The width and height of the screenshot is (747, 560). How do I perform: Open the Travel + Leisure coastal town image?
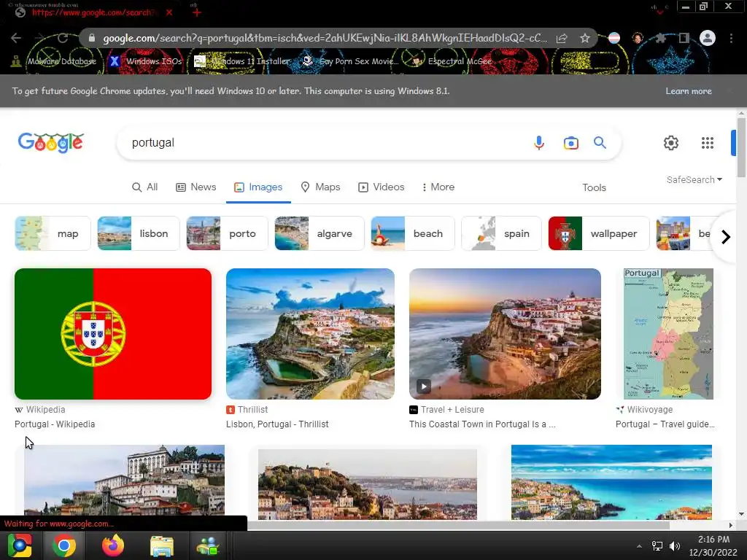tap(505, 334)
